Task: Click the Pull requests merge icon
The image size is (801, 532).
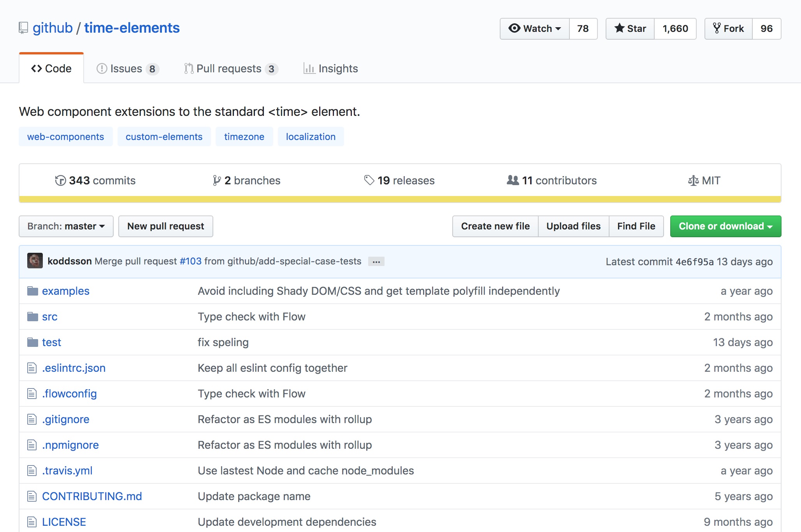Action: coord(189,68)
